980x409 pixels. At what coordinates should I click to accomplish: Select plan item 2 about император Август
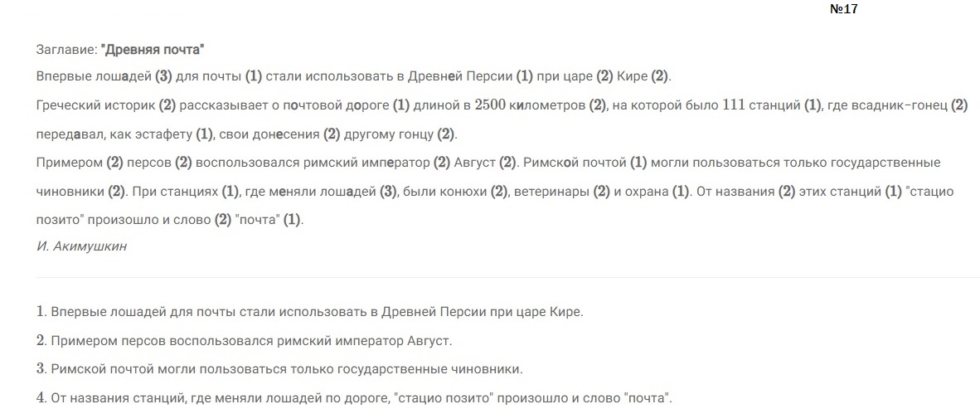(244, 340)
